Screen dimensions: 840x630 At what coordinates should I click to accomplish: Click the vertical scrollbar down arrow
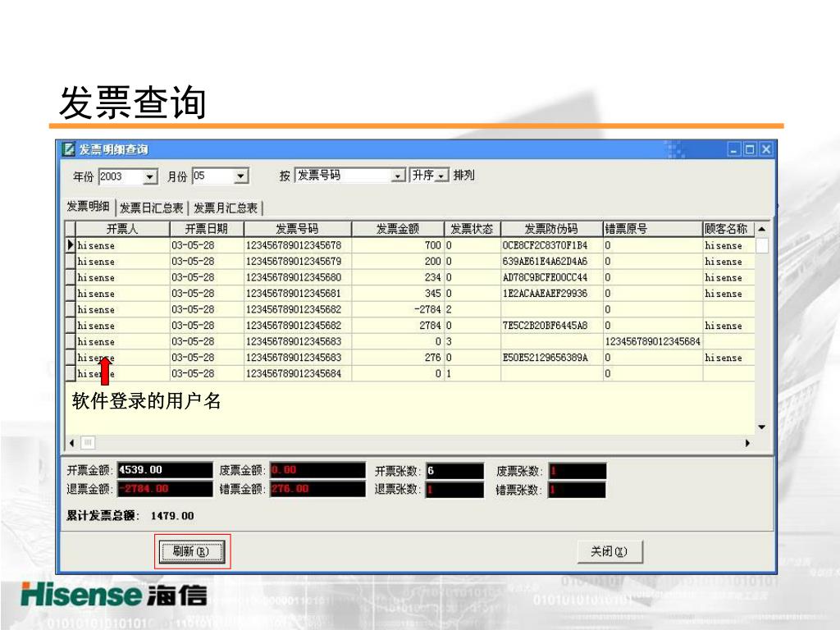[x=761, y=427]
